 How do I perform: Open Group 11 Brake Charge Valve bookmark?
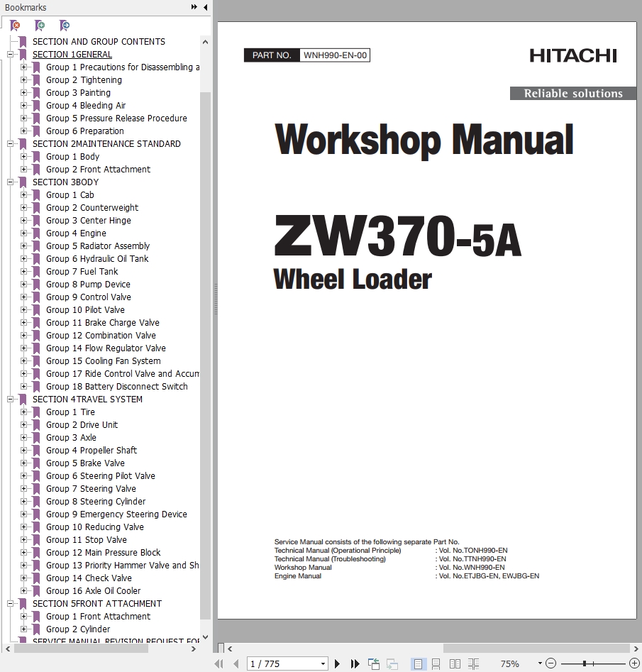click(x=102, y=323)
